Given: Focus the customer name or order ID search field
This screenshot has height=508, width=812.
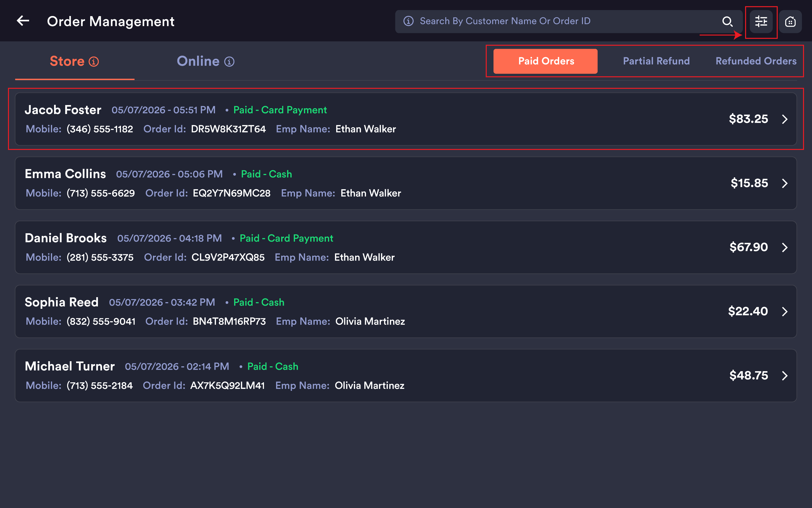Looking at the screenshot, I should (x=569, y=22).
